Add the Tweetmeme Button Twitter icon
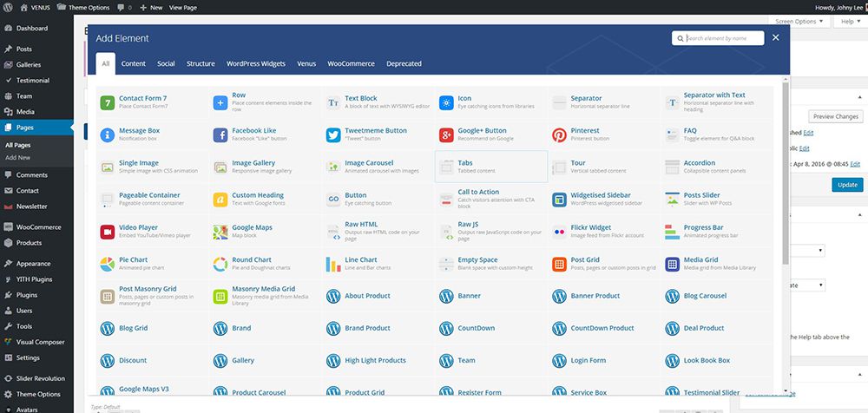The image size is (868, 413). coord(333,135)
